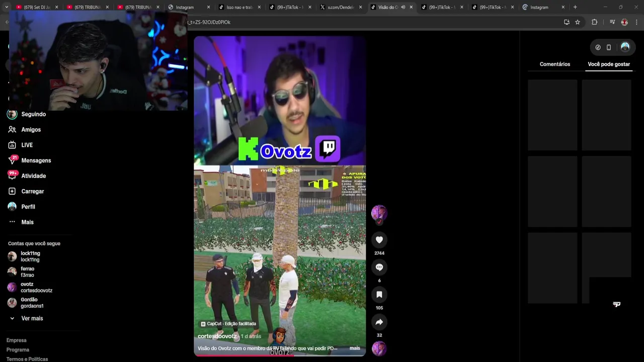The height and width of the screenshot is (362, 644).
Task: Open cortesdoovotz profile from the video caption
Action: 217,336
